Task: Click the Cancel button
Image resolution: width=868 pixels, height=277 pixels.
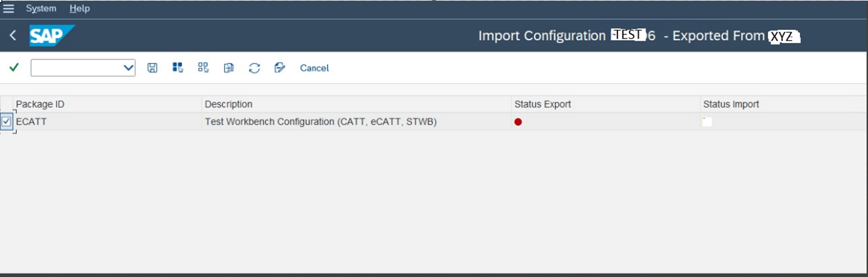Action: coord(314,68)
